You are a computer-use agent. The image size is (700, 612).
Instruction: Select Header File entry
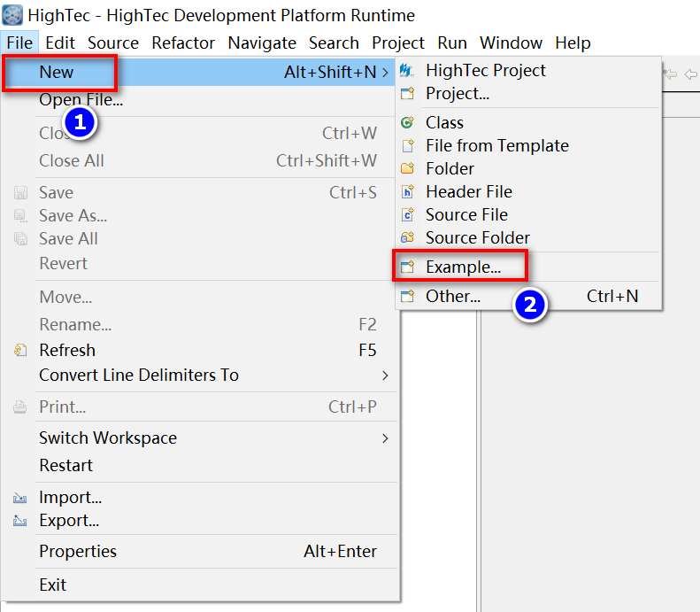click(528, 191)
